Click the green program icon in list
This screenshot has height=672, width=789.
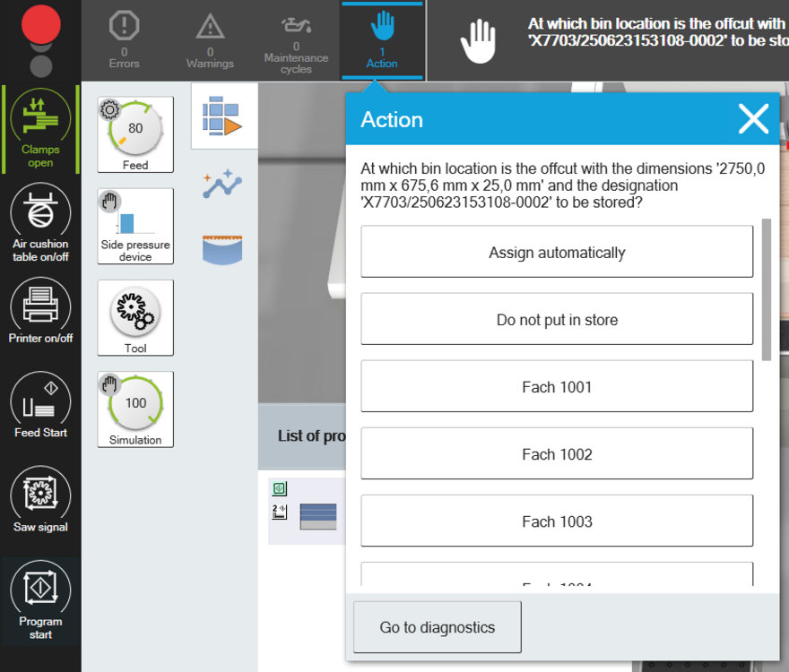(279, 488)
